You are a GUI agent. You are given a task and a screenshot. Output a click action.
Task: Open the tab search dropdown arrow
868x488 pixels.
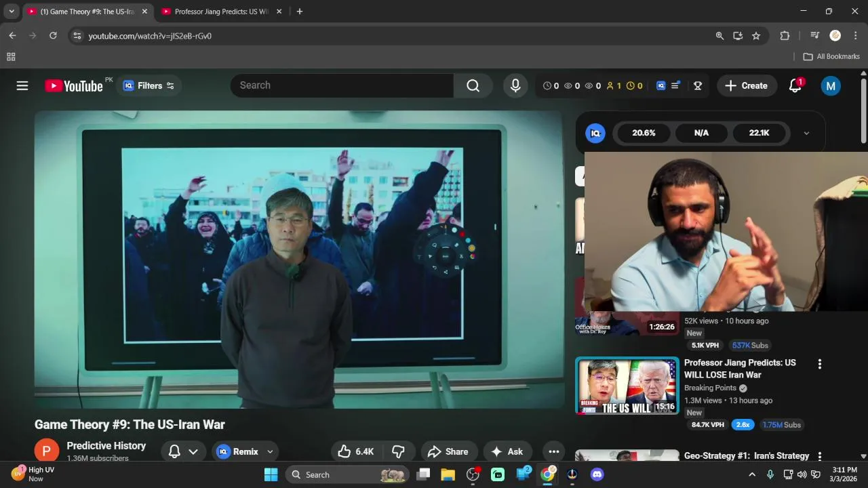(x=12, y=12)
